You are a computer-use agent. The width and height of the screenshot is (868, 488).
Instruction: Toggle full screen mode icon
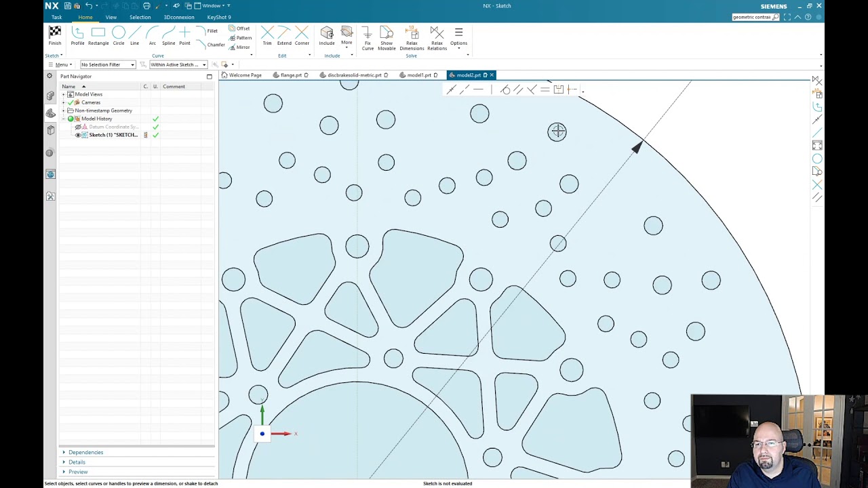pyautogui.click(x=787, y=17)
